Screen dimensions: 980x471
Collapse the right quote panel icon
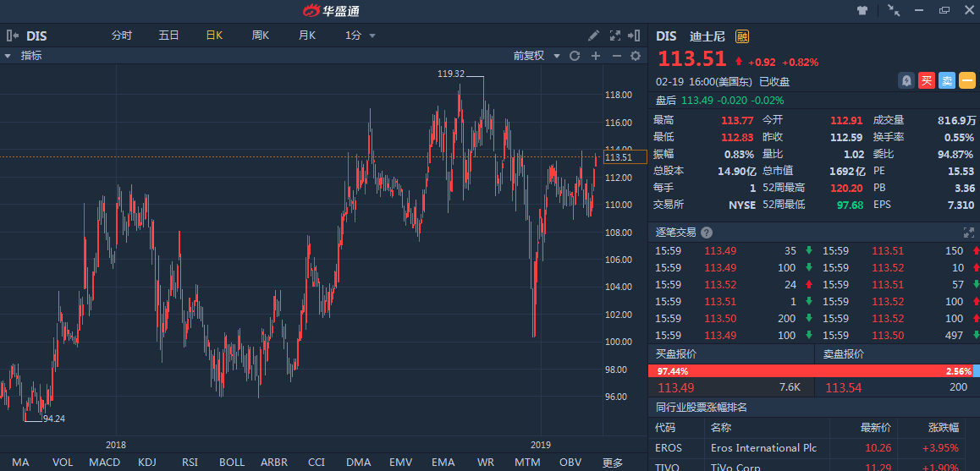tap(635, 36)
